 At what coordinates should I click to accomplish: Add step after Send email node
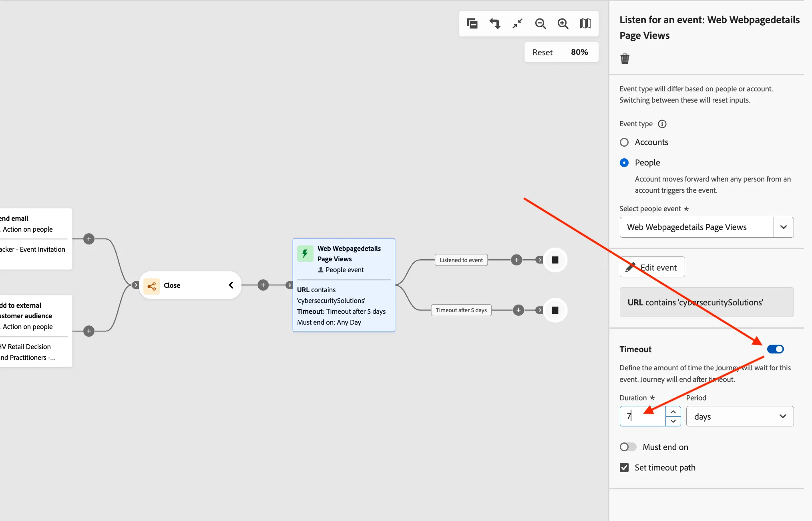click(x=89, y=239)
